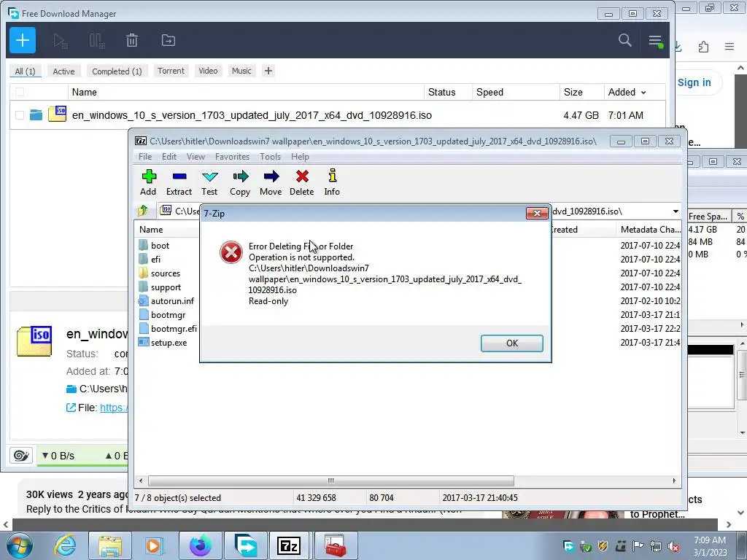Select the boot folder in 7-Zip

point(160,246)
